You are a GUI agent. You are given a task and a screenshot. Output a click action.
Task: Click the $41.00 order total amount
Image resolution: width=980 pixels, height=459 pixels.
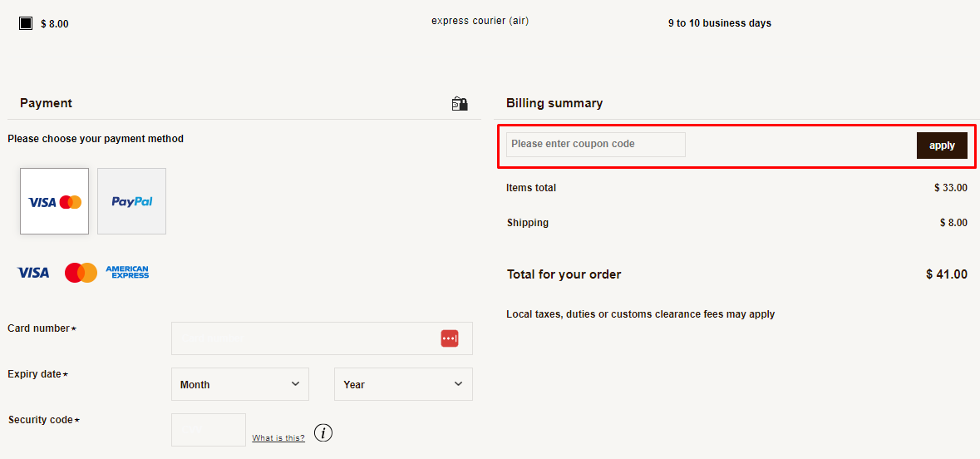(x=947, y=274)
